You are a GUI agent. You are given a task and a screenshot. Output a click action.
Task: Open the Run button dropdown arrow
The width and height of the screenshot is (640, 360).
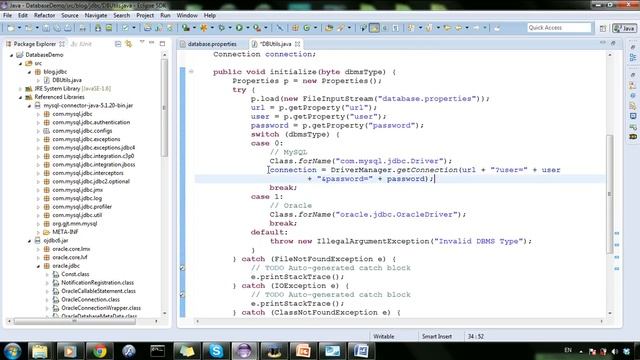tap(247, 28)
